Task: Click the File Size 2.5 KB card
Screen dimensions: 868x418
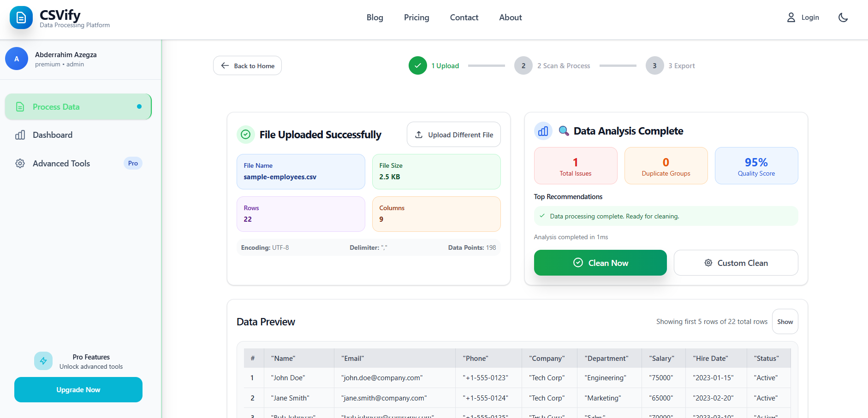Action: coord(436,171)
